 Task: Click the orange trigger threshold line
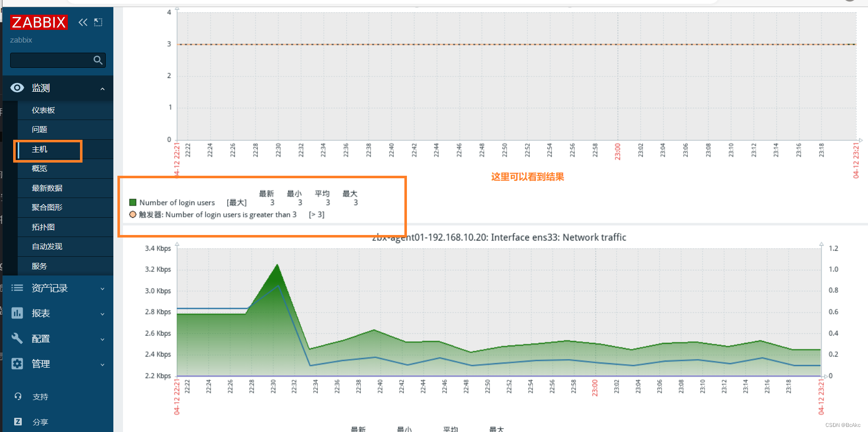(516, 44)
